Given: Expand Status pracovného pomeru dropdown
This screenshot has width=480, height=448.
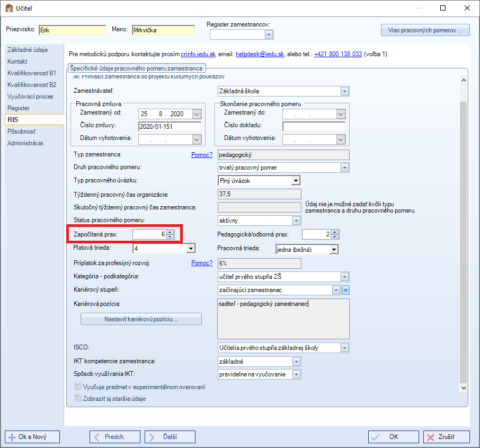Looking at the screenshot, I should tap(296, 221).
